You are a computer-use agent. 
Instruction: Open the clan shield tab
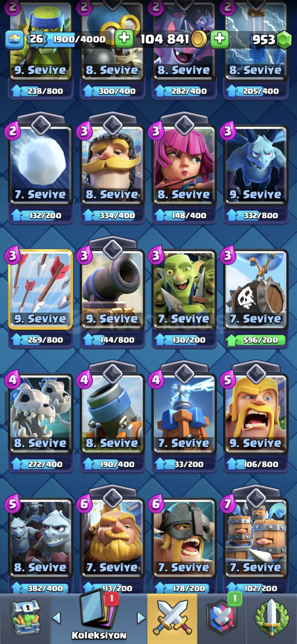tap(222, 618)
